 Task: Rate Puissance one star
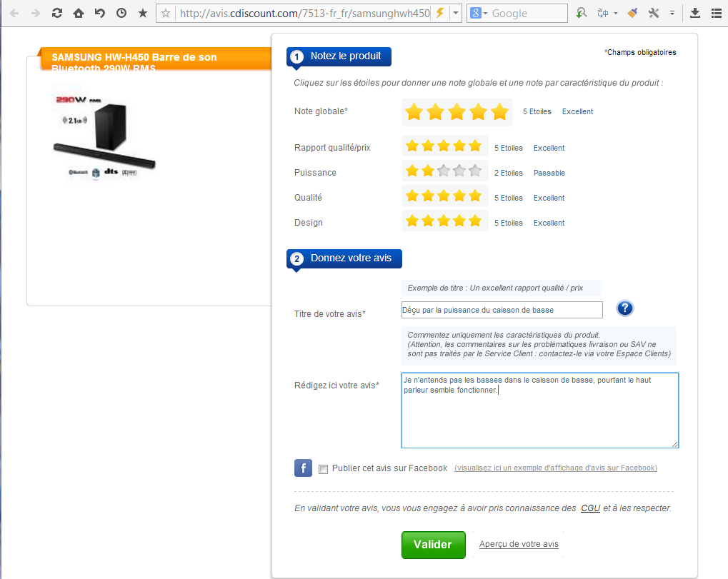pyautogui.click(x=412, y=171)
